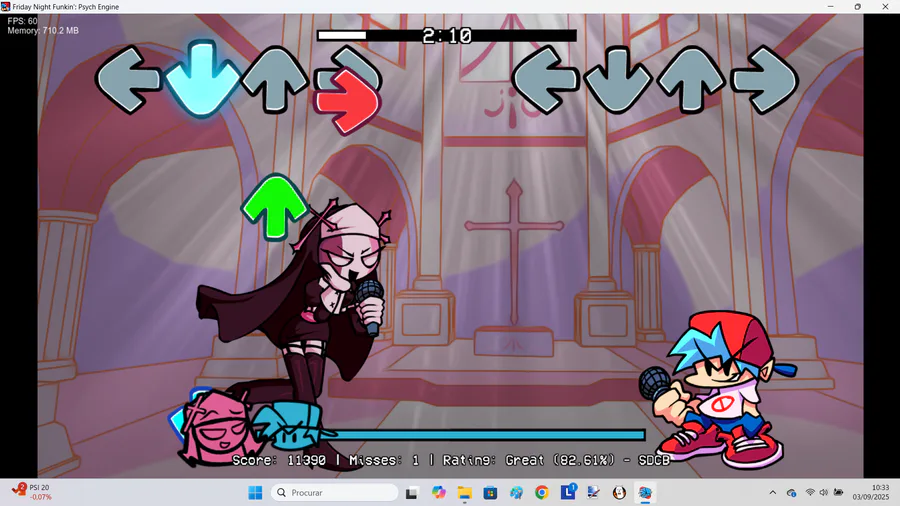Open Google Chrome from the taskbar
Viewport: 900px width, 506px height.
tap(542, 492)
